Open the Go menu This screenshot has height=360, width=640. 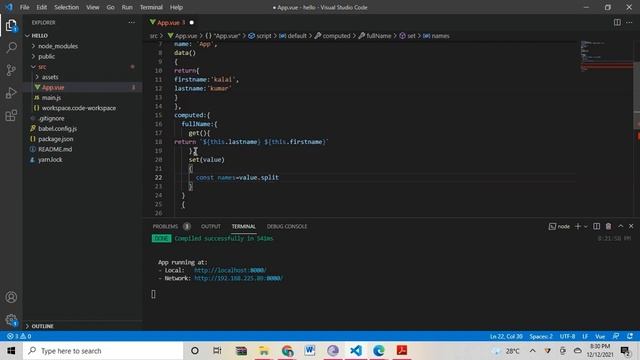[x=110, y=7]
